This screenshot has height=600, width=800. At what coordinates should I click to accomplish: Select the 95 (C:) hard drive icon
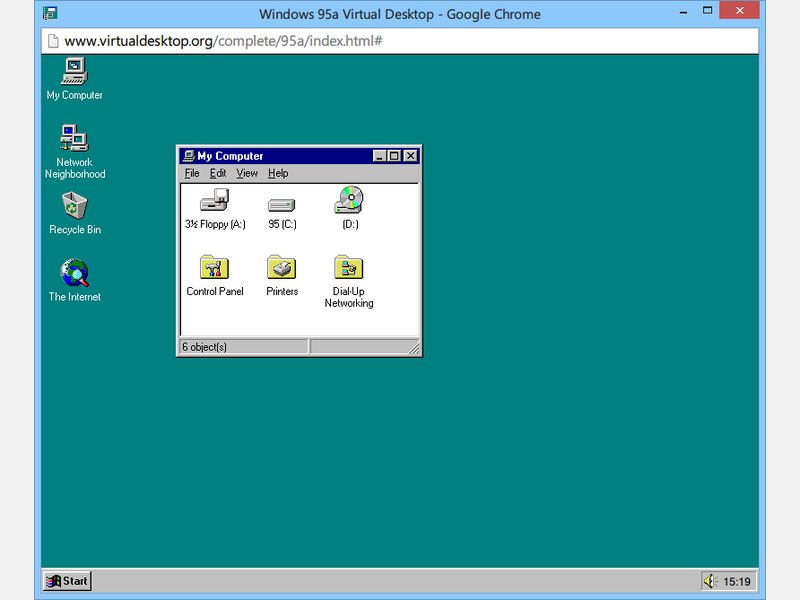282,205
